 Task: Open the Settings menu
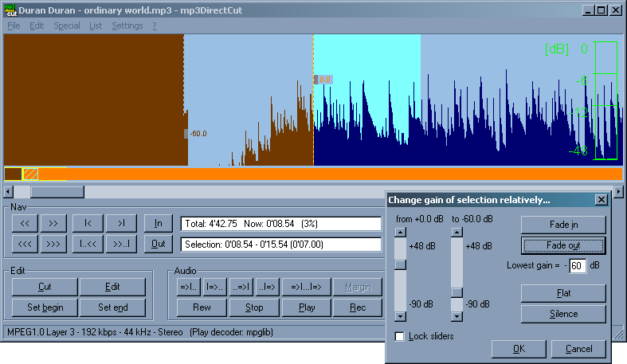127,25
